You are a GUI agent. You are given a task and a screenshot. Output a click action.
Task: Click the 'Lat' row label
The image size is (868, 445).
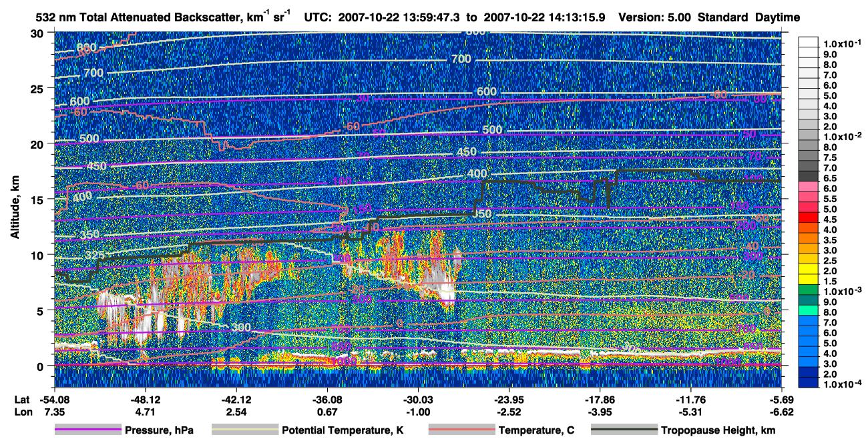click(23, 401)
